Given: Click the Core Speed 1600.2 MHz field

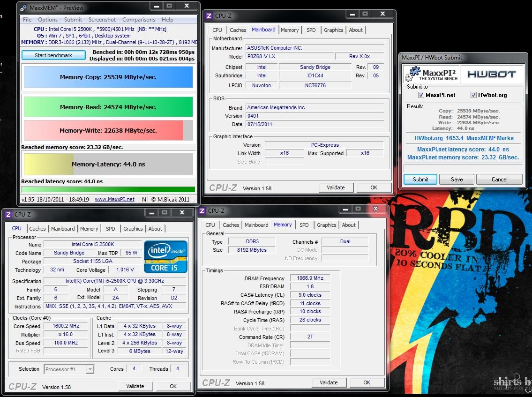Looking at the screenshot, I should click(x=66, y=326).
